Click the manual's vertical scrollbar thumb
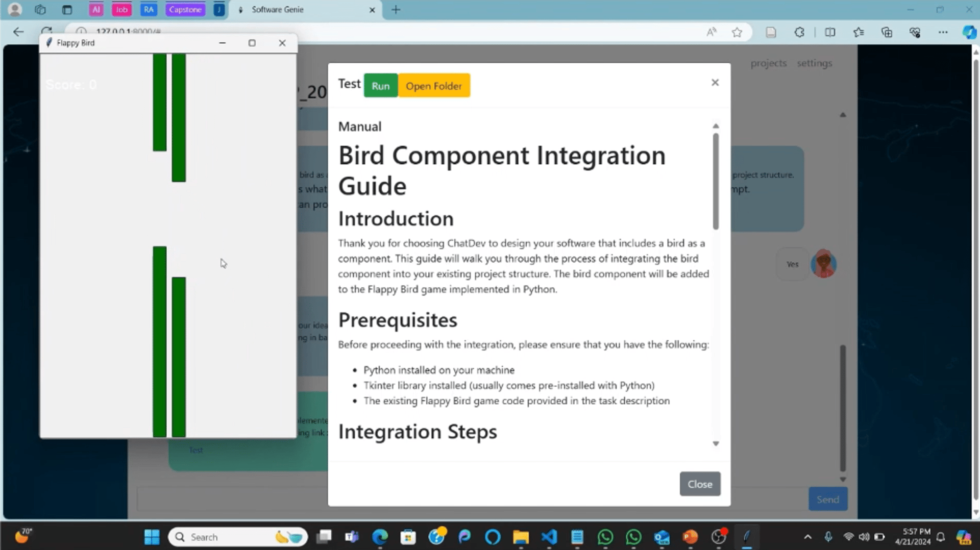Viewport: 980px width, 550px height. click(x=716, y=181)
